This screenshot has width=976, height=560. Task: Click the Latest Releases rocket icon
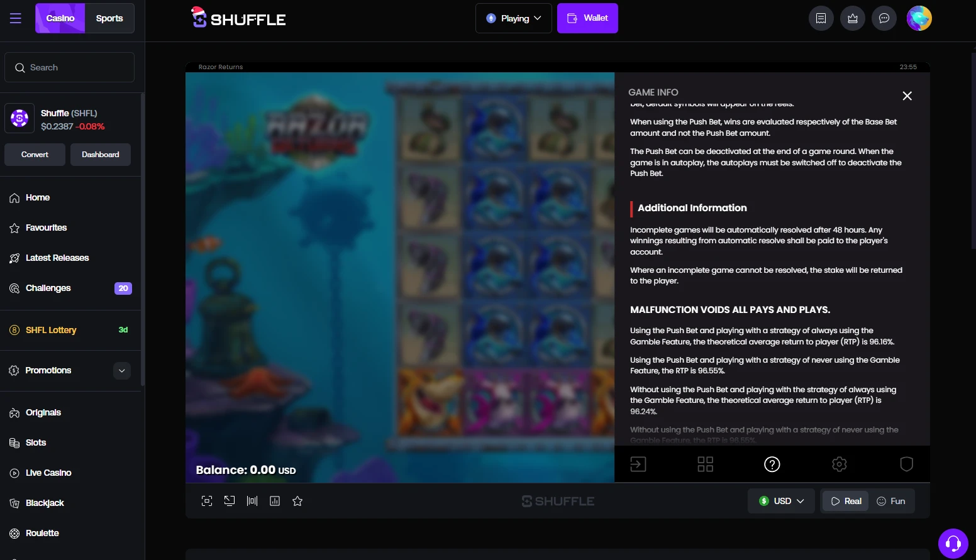[x=14, y=258]
